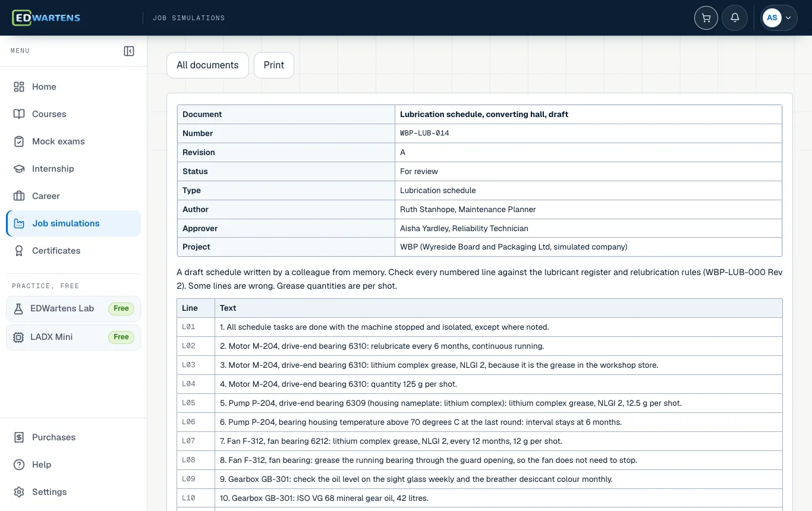Select line L04 quantity 125 g text

point(338,384)
